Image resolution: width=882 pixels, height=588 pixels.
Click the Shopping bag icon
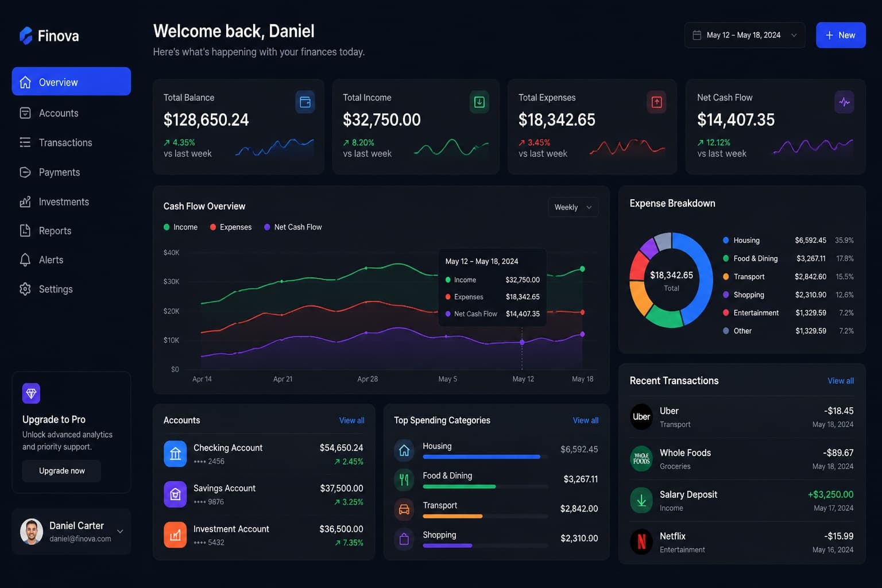(x=404, y=539)
